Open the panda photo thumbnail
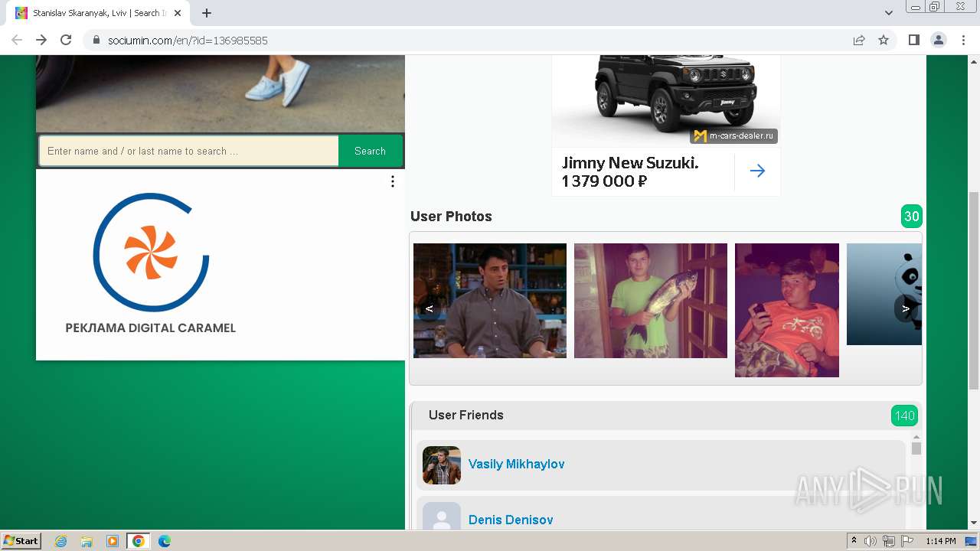 click(x=884, y=294)
